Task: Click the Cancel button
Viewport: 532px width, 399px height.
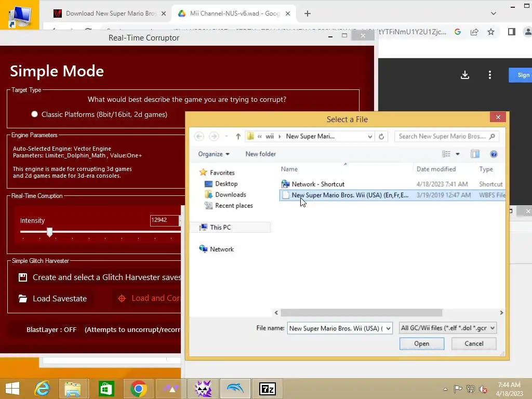Action: pos(474,344)
